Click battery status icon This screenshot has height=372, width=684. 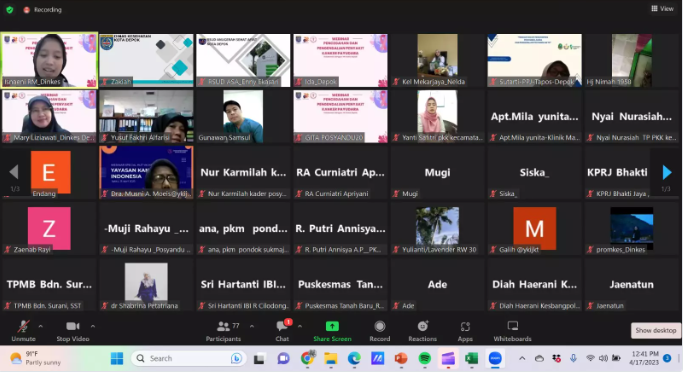[x=616, y=358]
